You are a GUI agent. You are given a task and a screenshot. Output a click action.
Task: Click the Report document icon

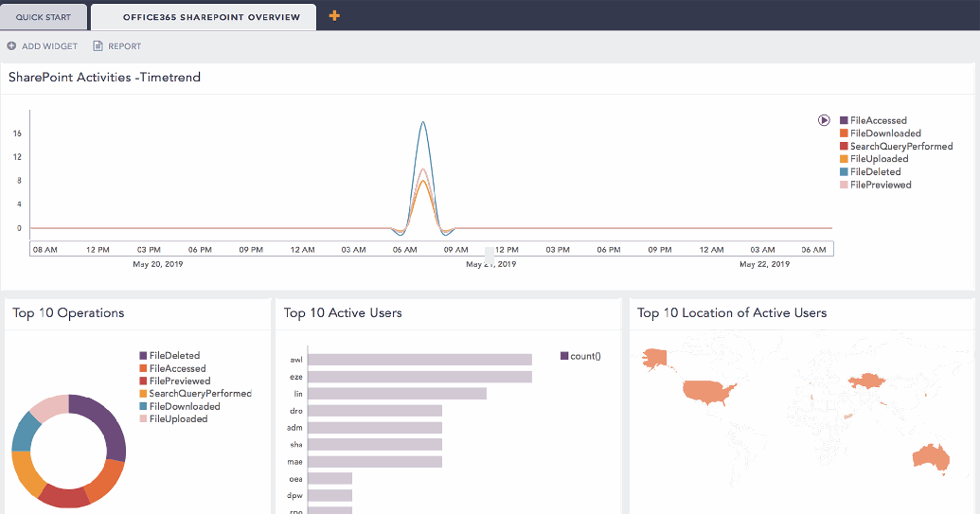98,45
